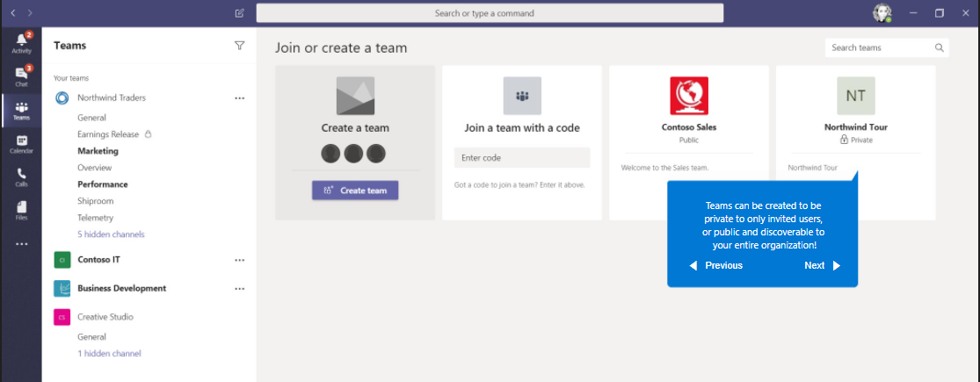980x382 pixels.
Task: Click Next in the tooltip
Action: coord(823,265)
